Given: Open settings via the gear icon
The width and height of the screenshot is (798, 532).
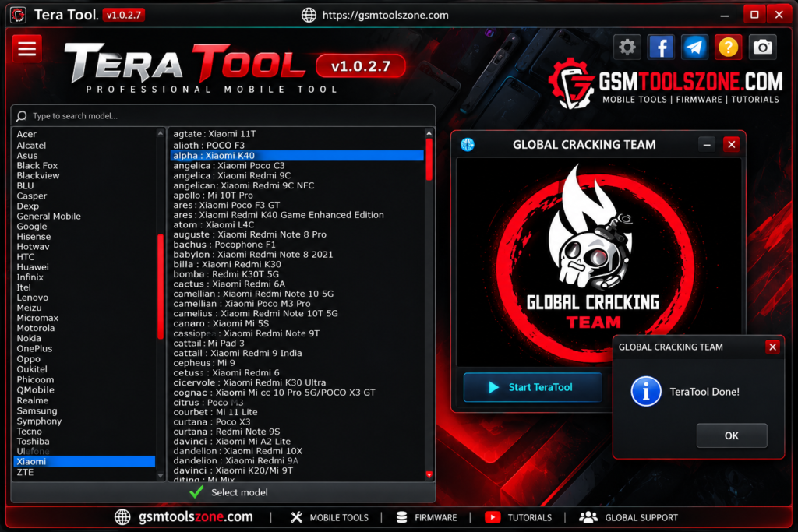Looking at the screenshot, I should point(627,48).
